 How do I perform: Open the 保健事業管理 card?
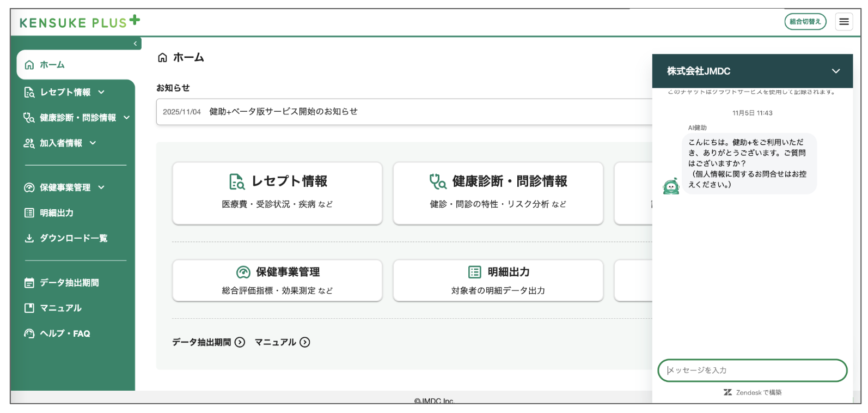coord(277,280)
